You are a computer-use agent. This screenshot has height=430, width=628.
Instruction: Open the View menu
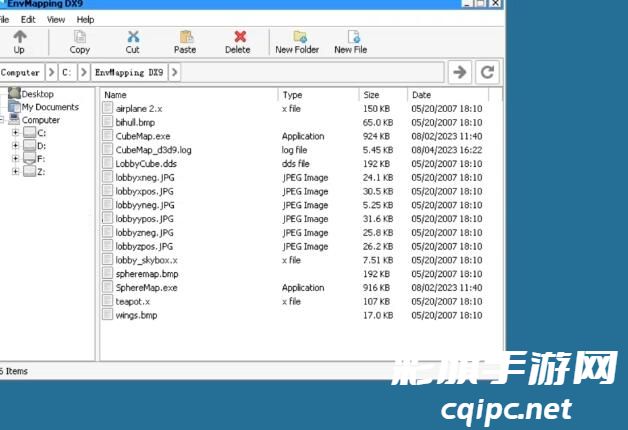click(56, 19)
